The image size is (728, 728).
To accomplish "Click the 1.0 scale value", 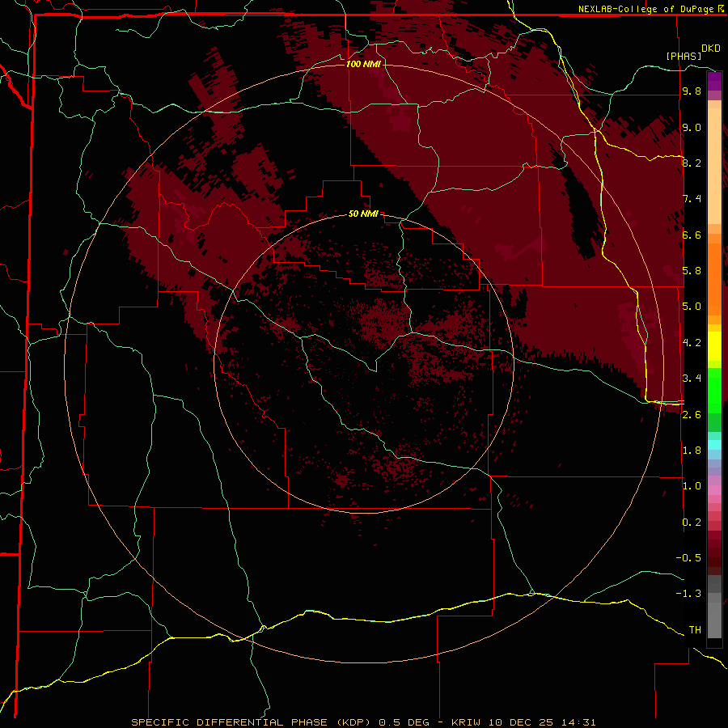I will 692,486.
